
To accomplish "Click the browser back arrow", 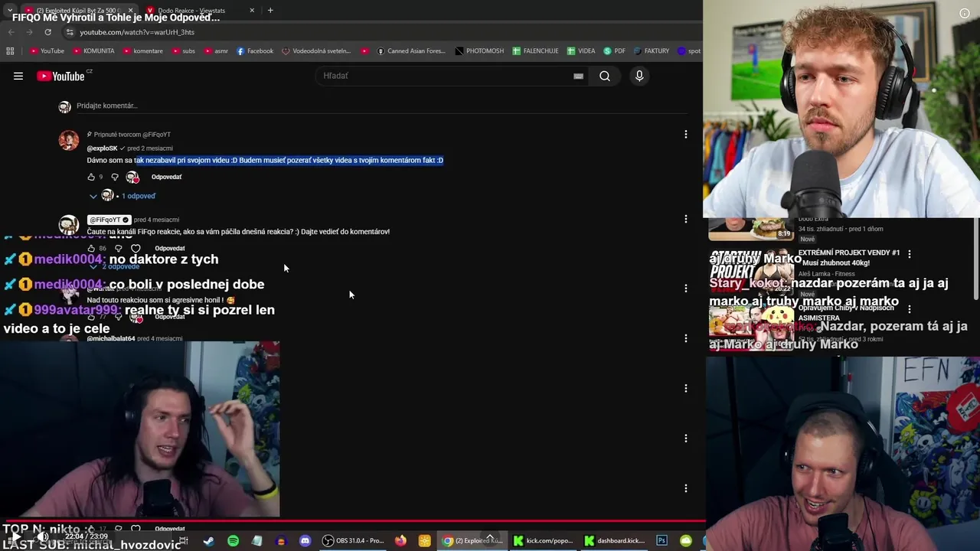I will pos(11,32).
